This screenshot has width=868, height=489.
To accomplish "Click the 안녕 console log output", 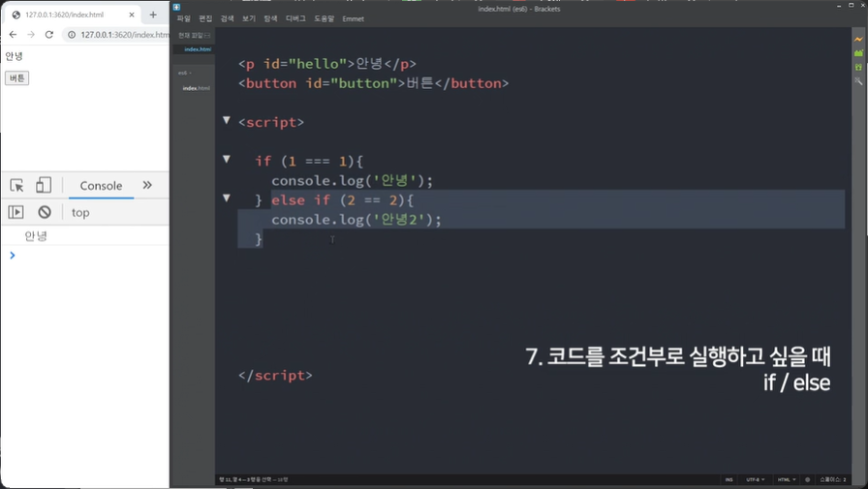I will pos(36,235).
